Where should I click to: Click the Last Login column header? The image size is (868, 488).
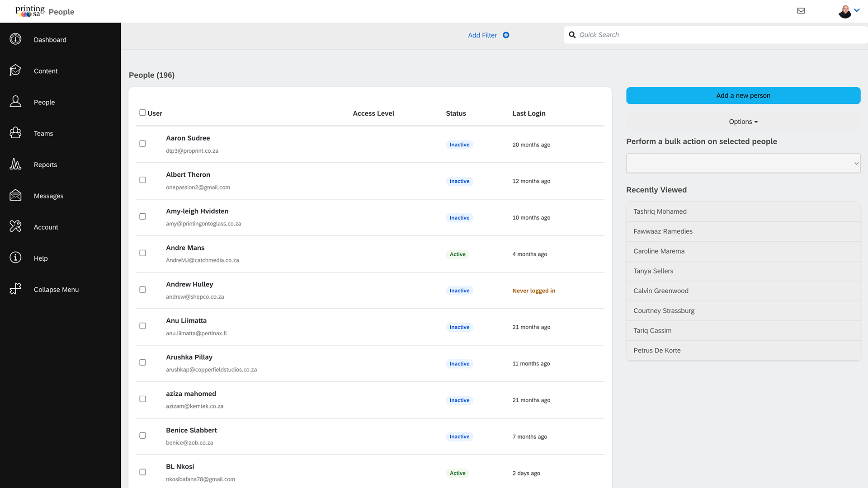click(x=528, y=113)
